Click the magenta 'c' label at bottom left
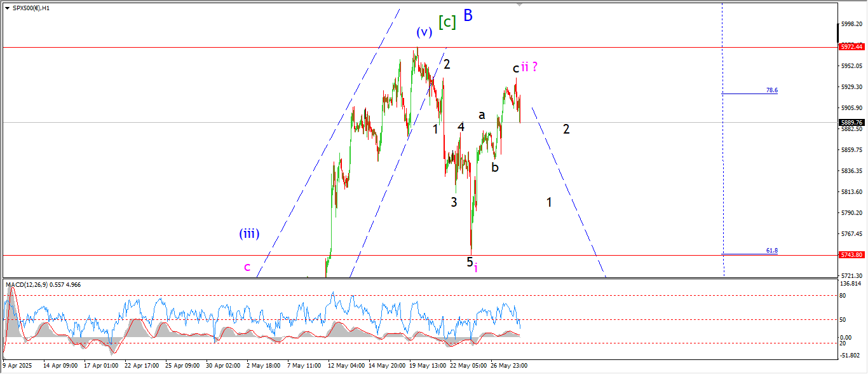Screen dimensions: 868x374 pyautogui.click(x=247, y=267)
